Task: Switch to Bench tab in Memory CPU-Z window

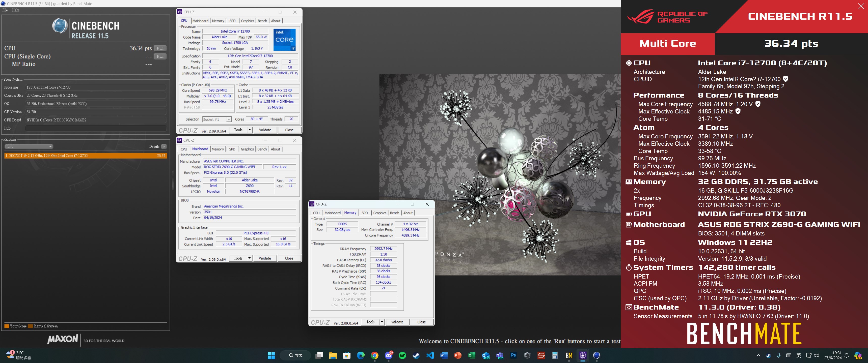Action: (x=394, y=213)
